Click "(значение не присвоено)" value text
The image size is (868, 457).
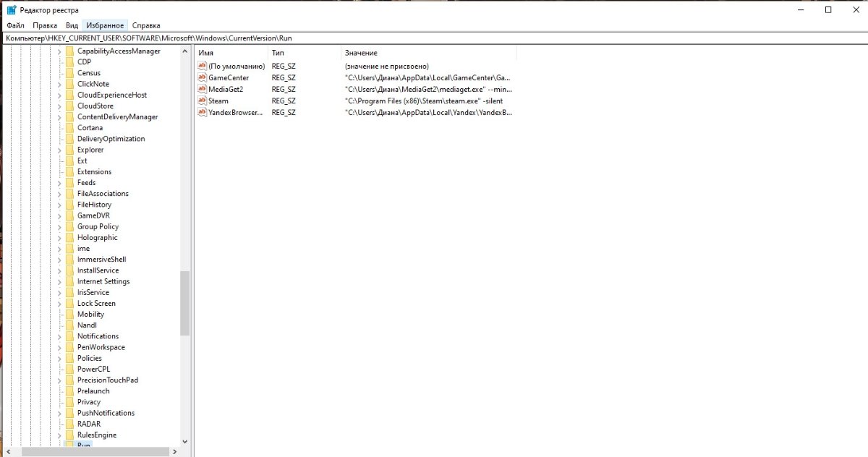(387, 67)
